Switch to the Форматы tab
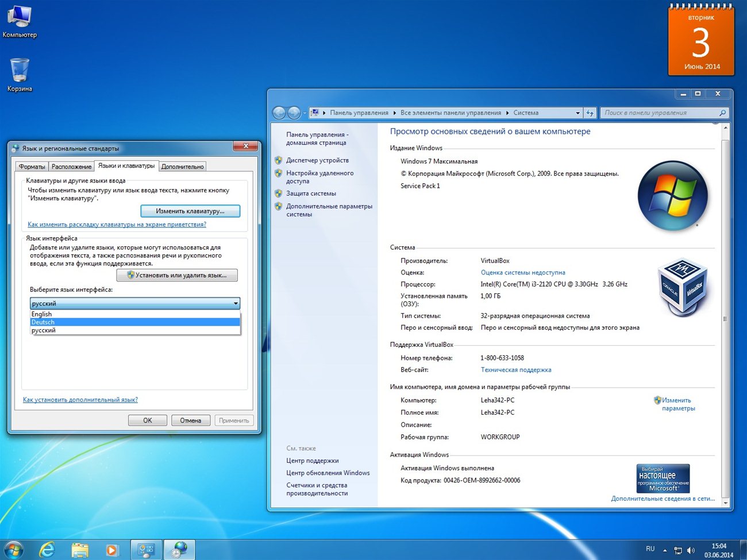Viewport: 747px width, 560px height. [32, 166]
